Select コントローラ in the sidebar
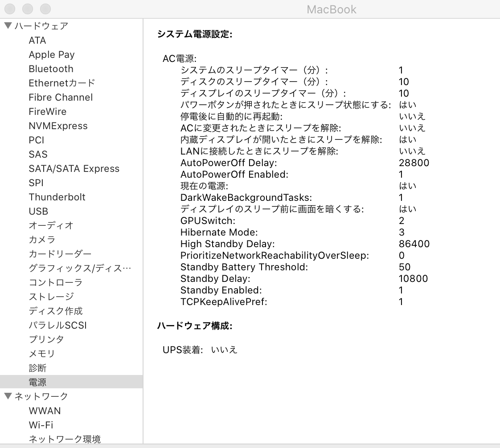500x448 pixels. (x=56, y=282)
